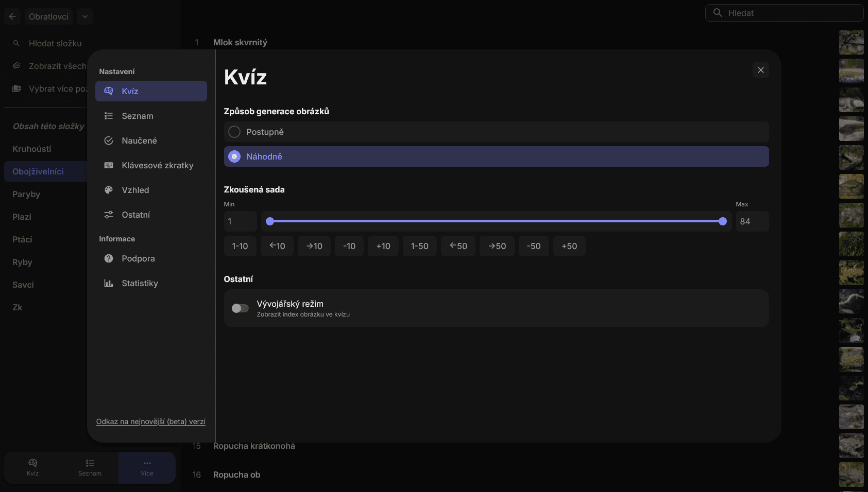The height and width of the screenshot is (492, 868).
Task: Select the Paryby folder
Action: tap(46, 194)
